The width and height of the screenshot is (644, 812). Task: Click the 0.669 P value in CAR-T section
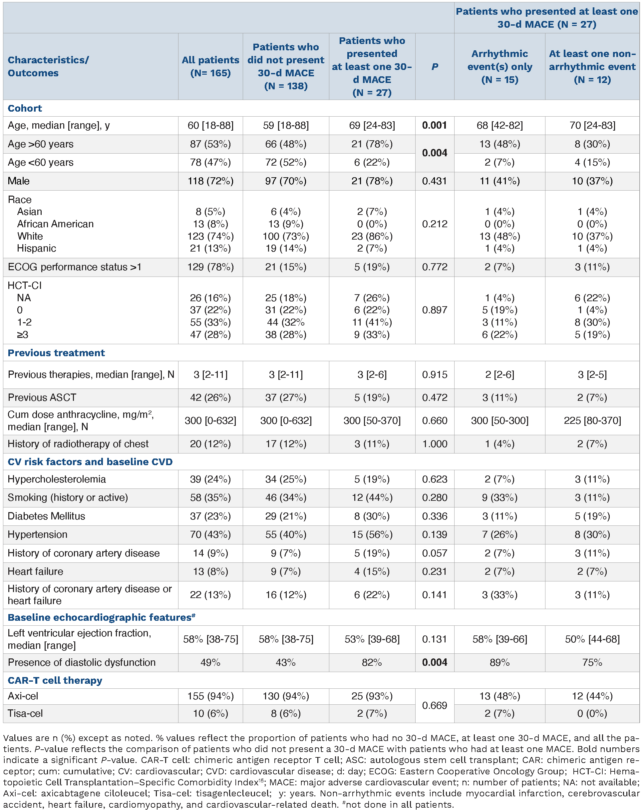(x=434, y=705)
